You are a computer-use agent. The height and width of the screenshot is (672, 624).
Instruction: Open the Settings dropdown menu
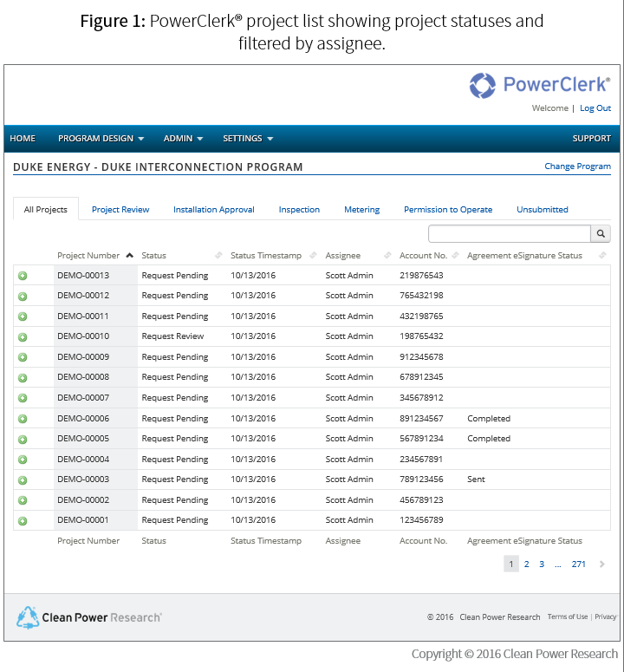click(x=248, y=139)
